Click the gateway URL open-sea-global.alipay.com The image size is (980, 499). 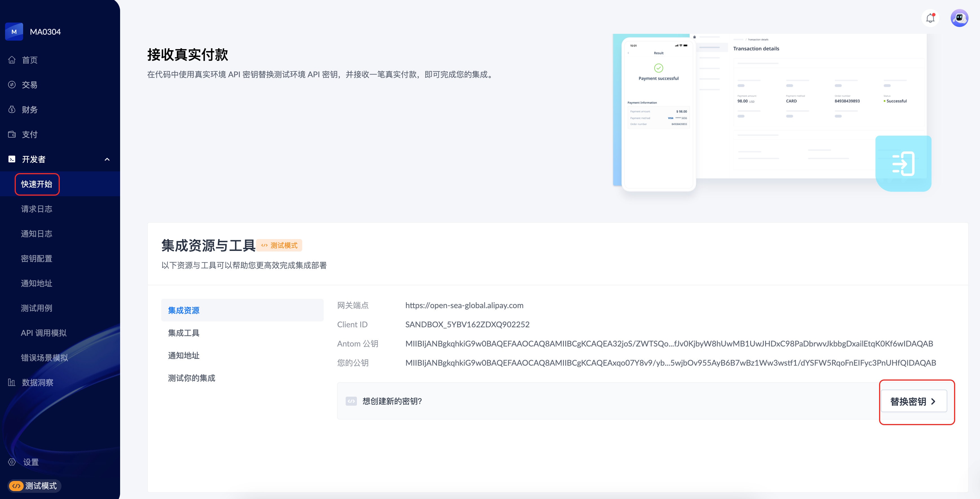pyautogui.click(x=464, y=305)
